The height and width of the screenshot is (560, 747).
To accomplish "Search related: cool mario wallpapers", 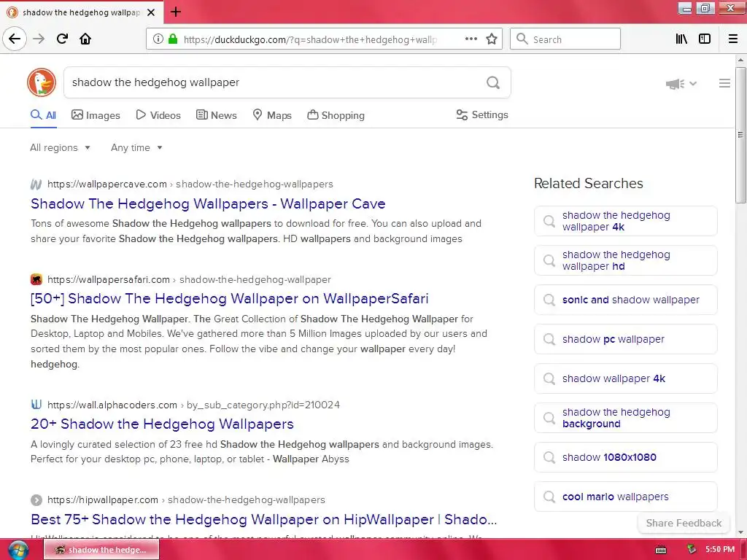I will tap(625, 497).
